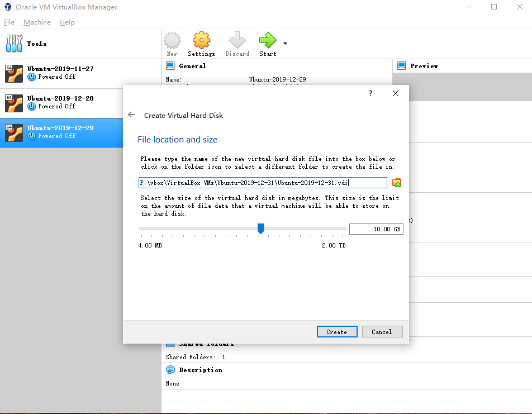Open the Tools section icon
This screenshot has width=532, height=414.
(x=15, y=44)
